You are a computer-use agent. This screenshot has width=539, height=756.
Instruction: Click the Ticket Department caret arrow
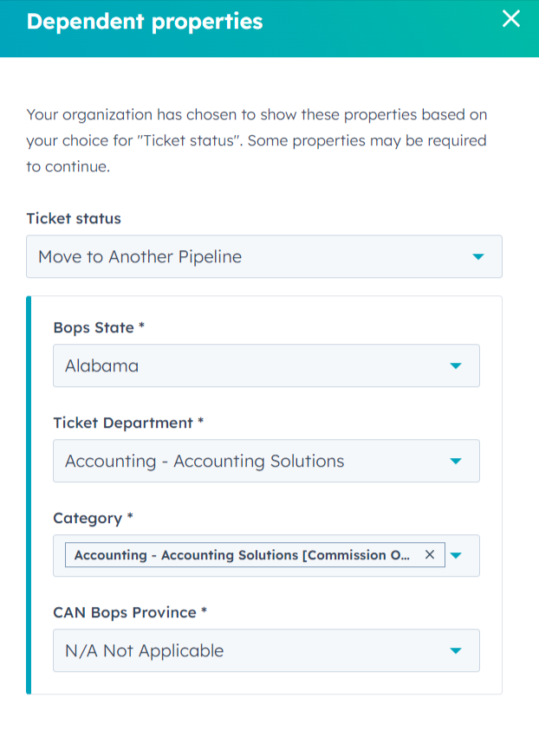coord(456,462)
